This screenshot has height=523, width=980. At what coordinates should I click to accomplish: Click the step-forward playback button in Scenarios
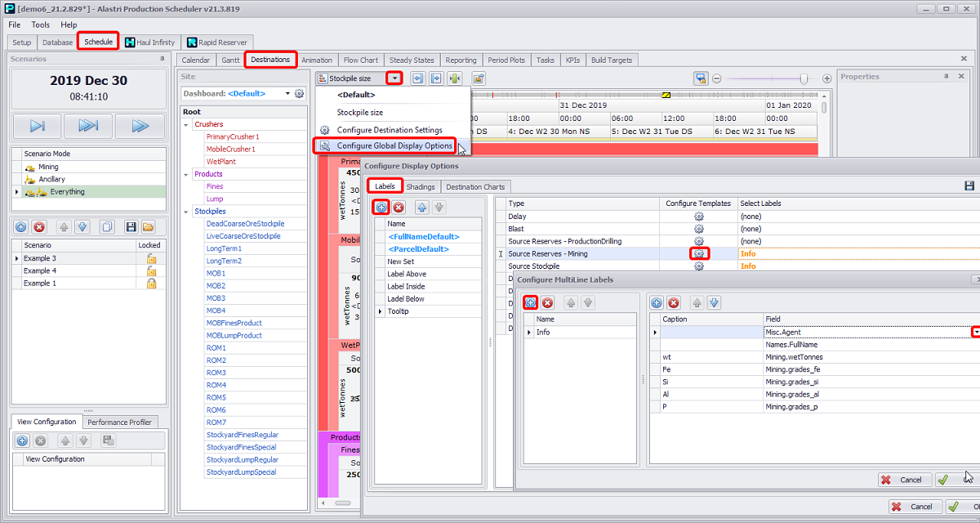coord(38,126)
